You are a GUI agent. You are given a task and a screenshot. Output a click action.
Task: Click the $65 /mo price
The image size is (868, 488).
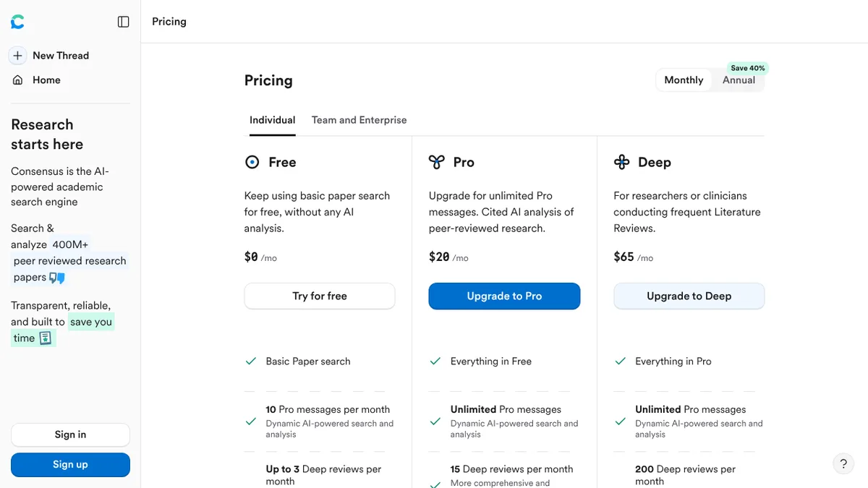[x=634, y=257]
